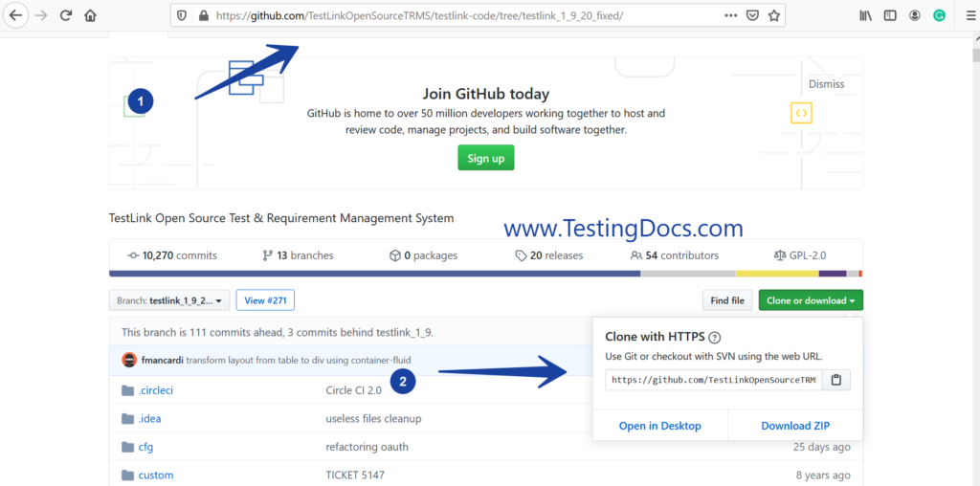Open the page actions three-dot menu
This screenshot has width=980, height=486.
(731, 15)
